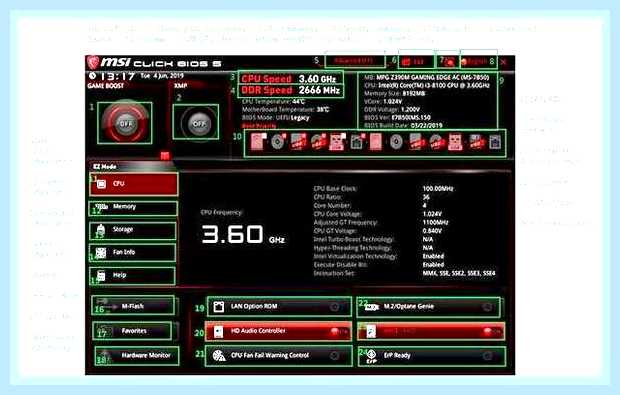Show the Fan Info tab
This screenshot has width=620, height=395.
(x=132, y=252)
